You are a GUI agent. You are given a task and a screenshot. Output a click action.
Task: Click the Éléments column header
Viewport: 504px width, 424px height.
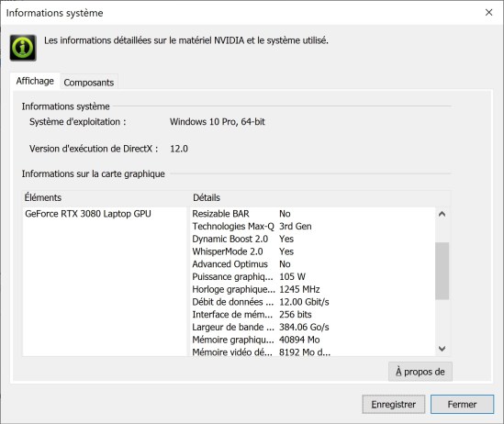tap(106, 197)
